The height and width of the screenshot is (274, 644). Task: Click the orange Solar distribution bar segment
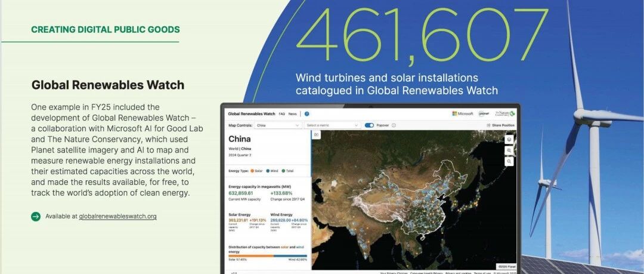click(x=251, y=256)
